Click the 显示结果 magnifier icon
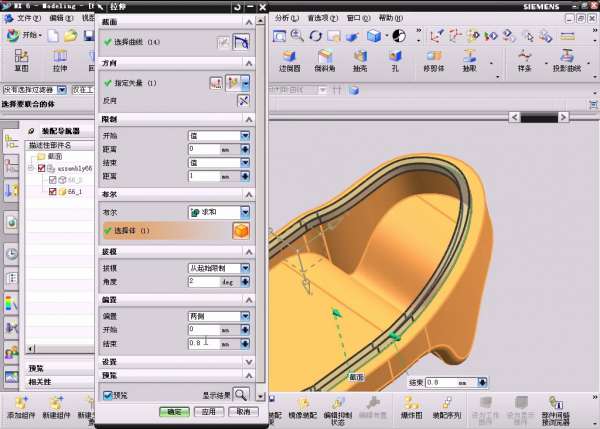This screenshot has height=429, width=600. (241, 394)
